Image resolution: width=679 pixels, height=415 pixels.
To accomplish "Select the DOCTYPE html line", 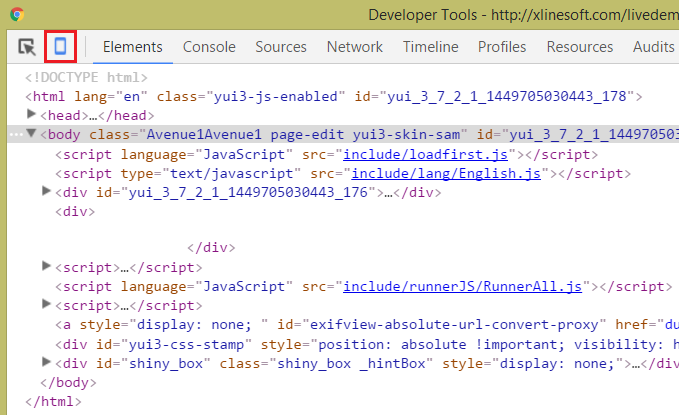I will pos(86,78).
